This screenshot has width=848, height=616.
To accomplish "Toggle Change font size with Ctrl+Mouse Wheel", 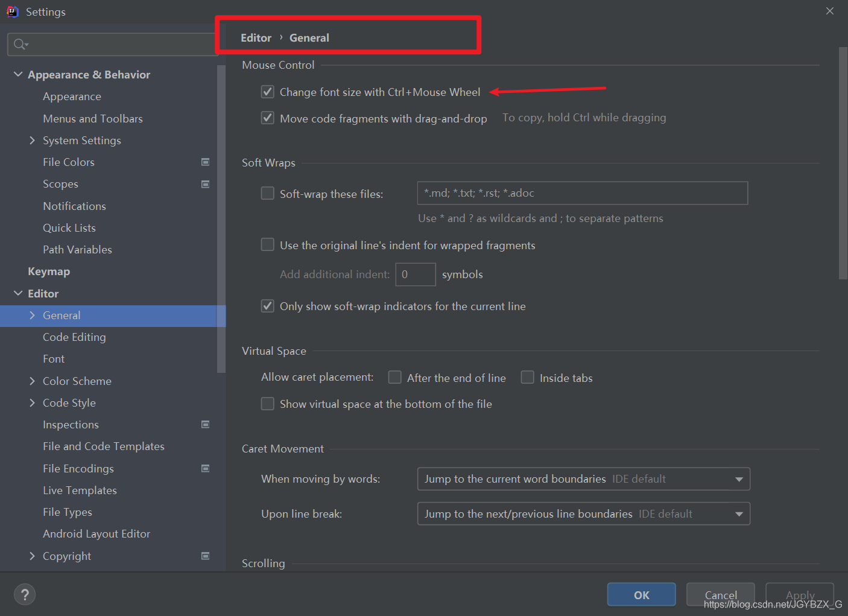I will point(267,92).
